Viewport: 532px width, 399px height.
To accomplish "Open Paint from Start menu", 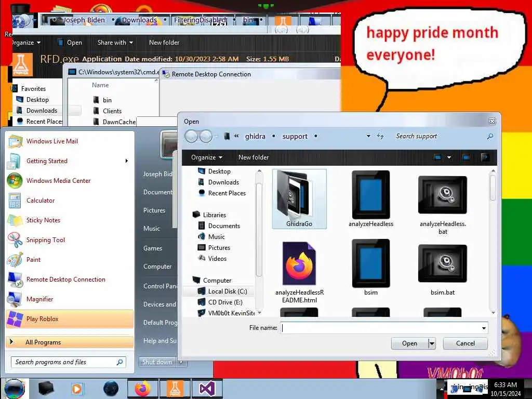I will click(x=70, y=260).
